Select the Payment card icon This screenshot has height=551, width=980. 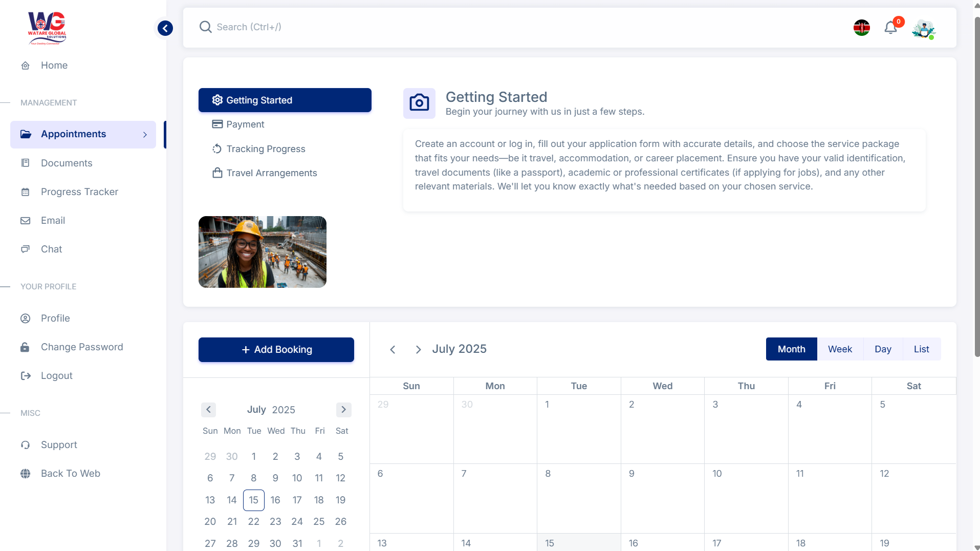pyautogui.click(x=216, y=124)
